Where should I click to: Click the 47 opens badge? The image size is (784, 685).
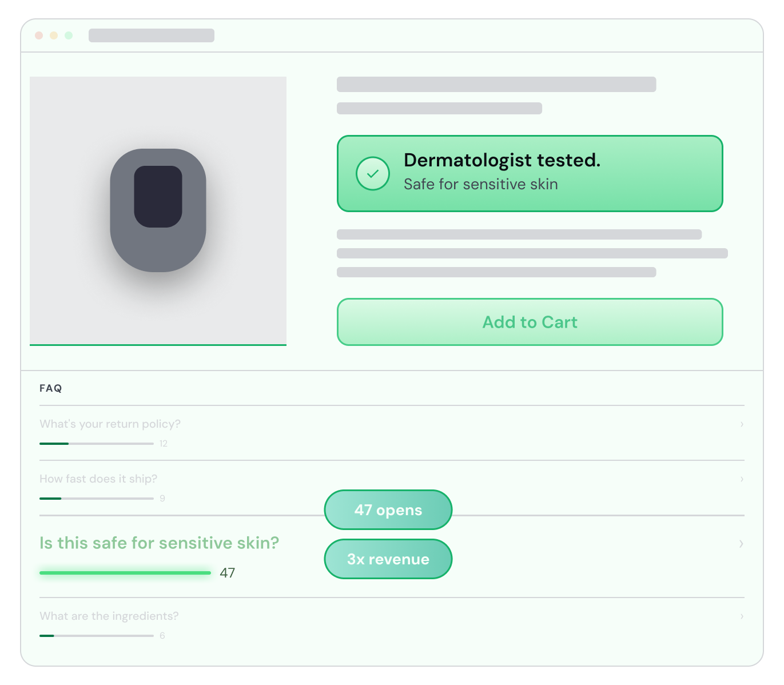[x=388, y=510]
